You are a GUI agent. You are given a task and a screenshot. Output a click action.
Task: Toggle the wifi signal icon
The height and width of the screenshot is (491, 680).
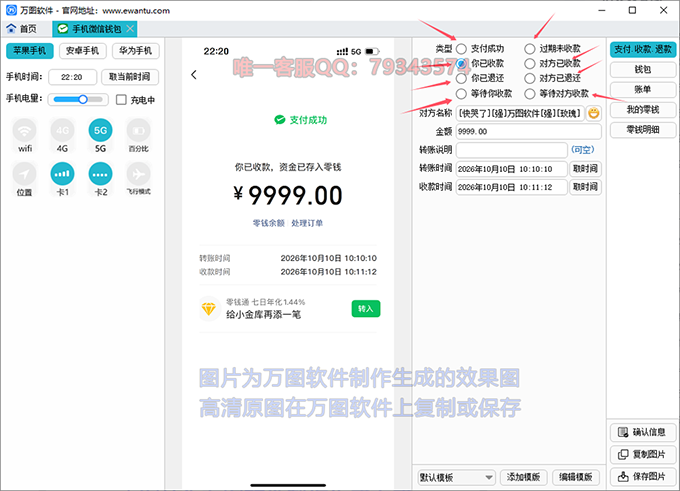click(25, 130)
